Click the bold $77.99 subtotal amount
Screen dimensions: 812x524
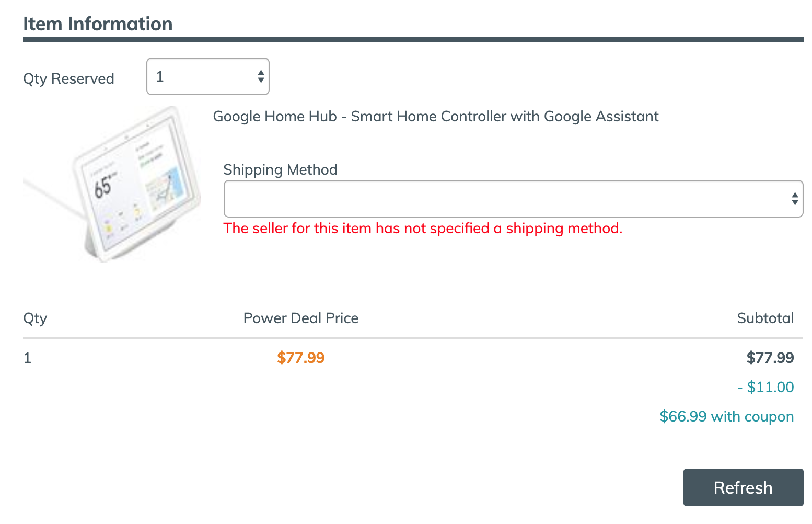click(x=770, y=358)
